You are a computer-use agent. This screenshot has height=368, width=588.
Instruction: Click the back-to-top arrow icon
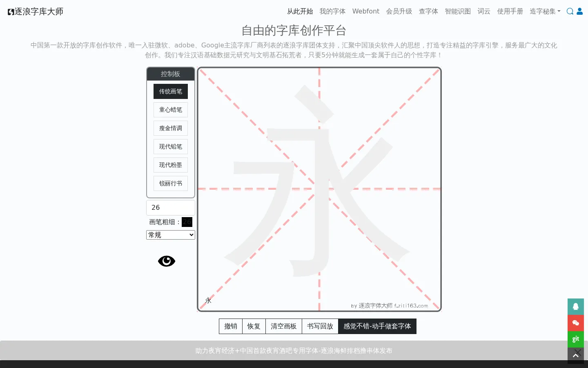[576, 355]
